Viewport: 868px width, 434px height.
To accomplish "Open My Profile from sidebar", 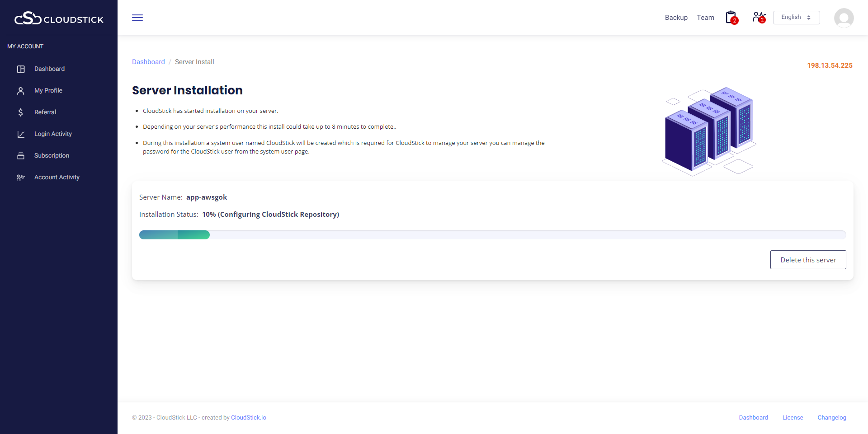I will pos(48,91).
